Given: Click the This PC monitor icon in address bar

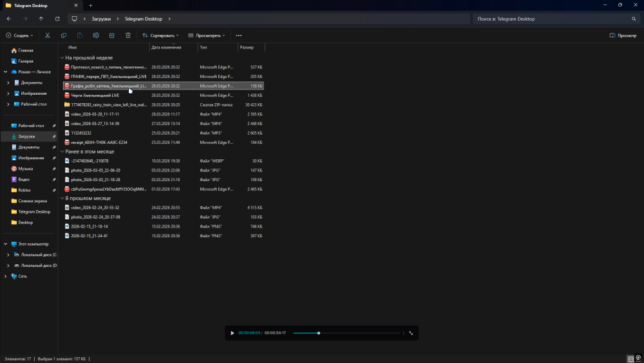Looking at the screenshot, I should (x=74, y=19).
